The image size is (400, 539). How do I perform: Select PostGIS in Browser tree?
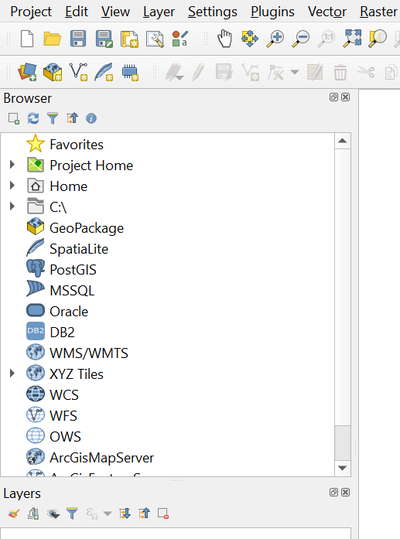pyautogui.click(x=73, y=270)
